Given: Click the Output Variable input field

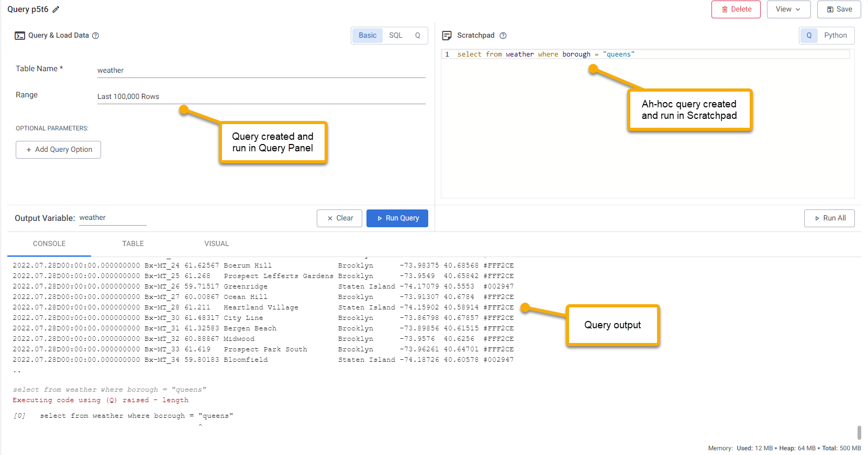Looking at the screenshot, I should (x=112, y=218).
